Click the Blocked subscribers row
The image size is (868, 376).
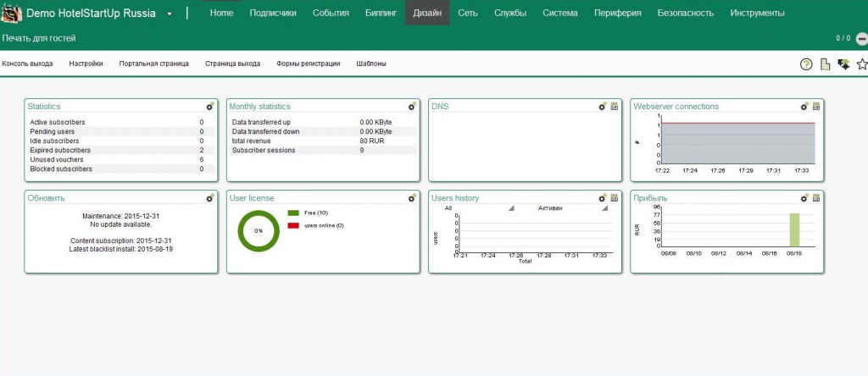(x=120, y=169)
